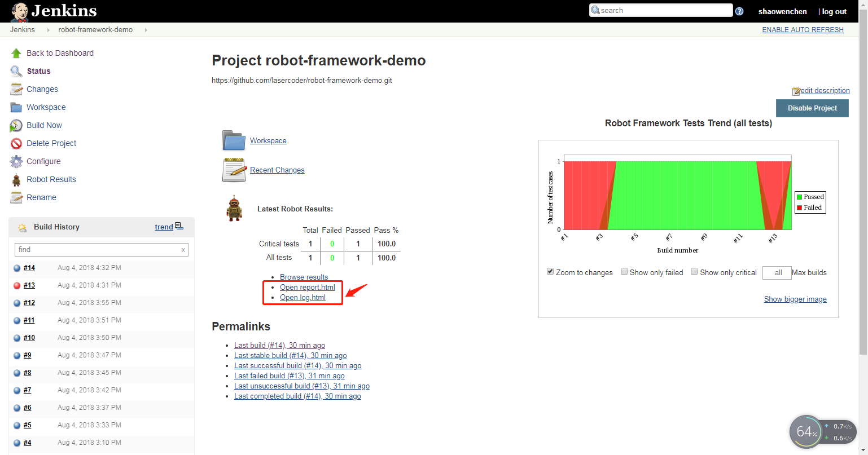
Task: Click the Back to Dashboard arrow icon
Action: [x=16, y=53]
